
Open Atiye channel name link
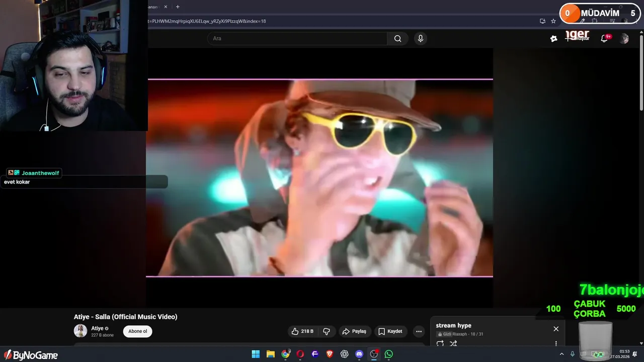pyautogui.click(x=97, y=328)
